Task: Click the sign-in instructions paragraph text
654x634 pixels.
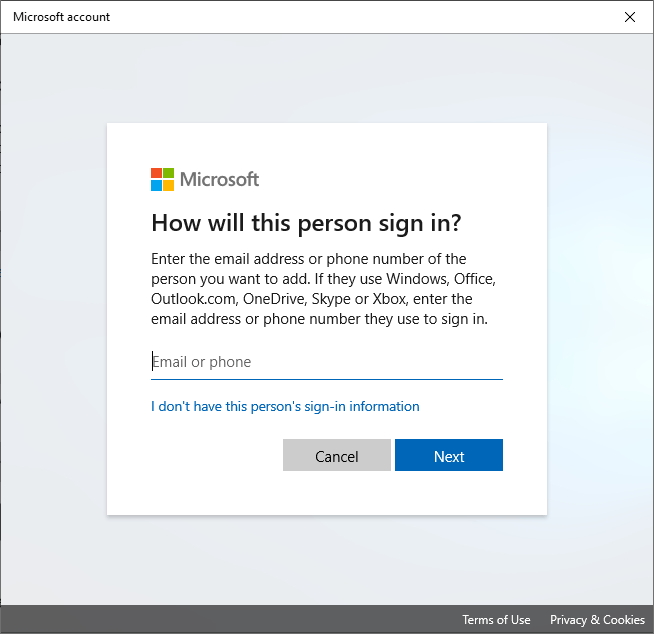Action: [323, 288]
